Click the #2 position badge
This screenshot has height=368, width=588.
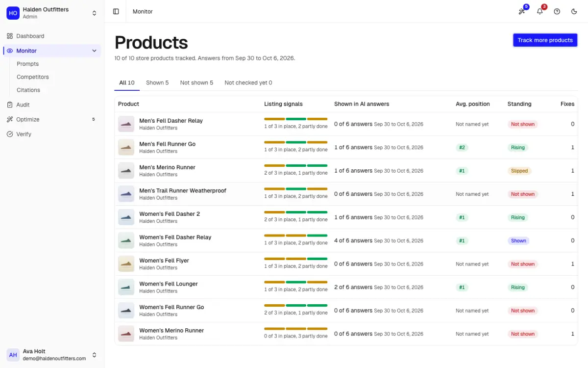[x=462, y=147]
